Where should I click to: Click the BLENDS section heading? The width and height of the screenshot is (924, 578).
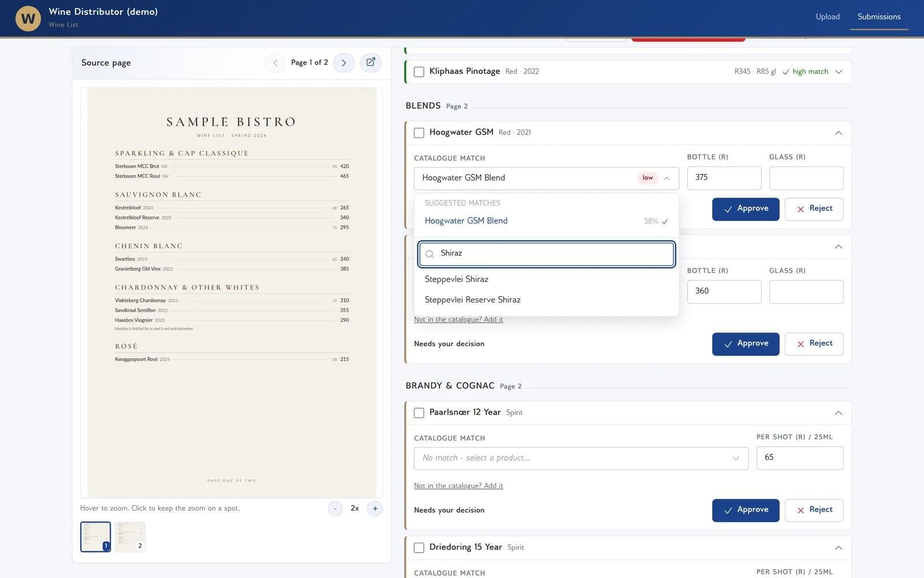pyautogui.click(x=423, y=106)
